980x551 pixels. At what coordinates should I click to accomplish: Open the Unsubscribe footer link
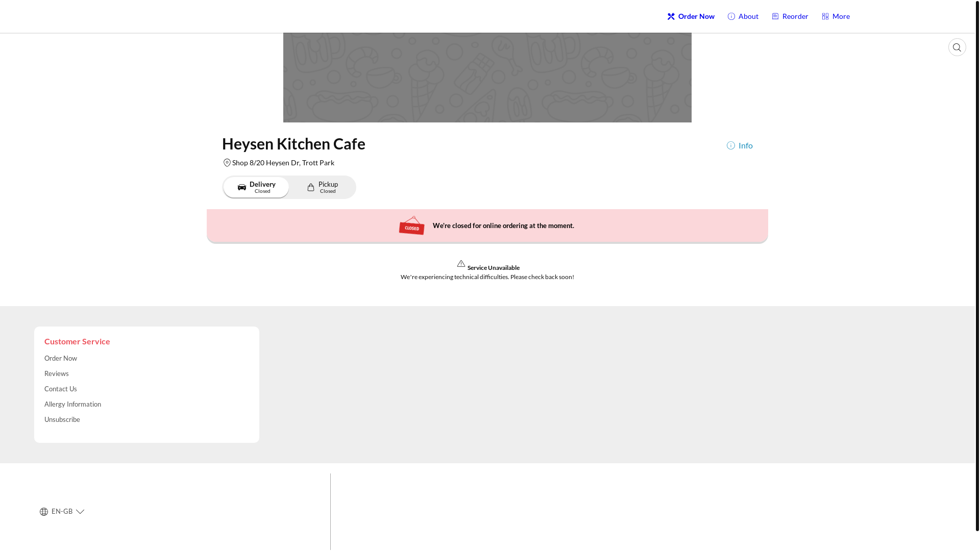coord(62,419)
